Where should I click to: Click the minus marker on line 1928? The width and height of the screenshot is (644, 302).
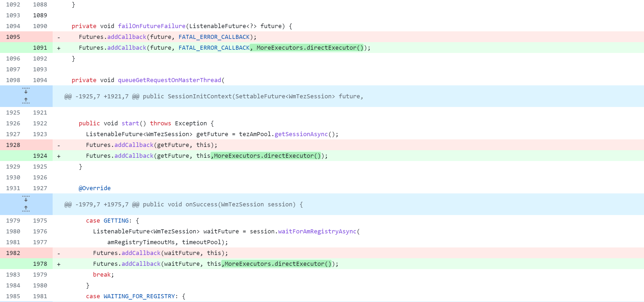click(x=59, y=145)
